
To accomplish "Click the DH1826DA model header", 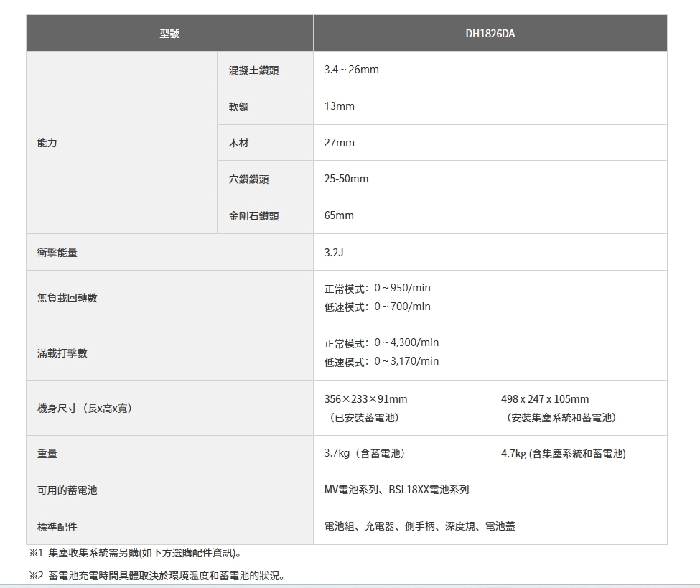I will click(490, 33).
